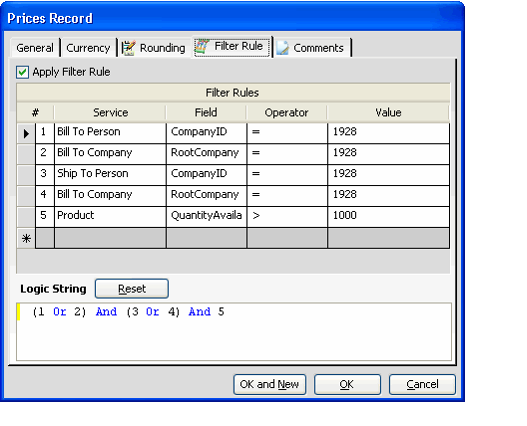The width and height of the screenshot is (527, 426).
Task: Click the '=' operator in row 3
Action: tap(287, 175)
